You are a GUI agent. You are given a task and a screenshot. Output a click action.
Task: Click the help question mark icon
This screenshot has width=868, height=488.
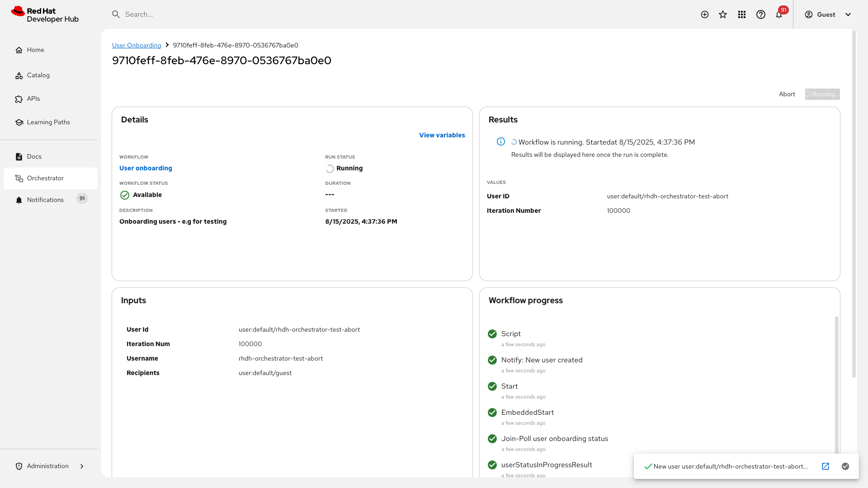click(761, 14)
